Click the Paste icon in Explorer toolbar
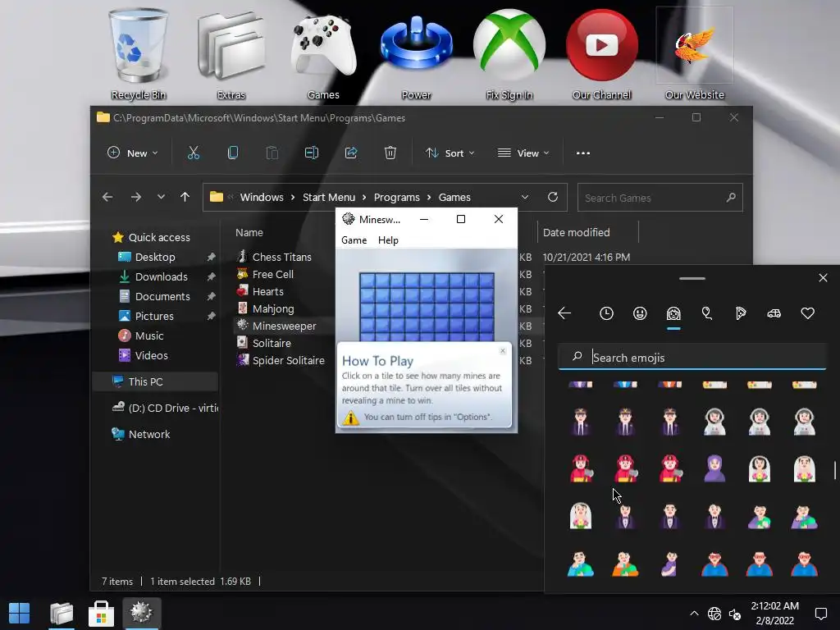This screenshot has width=840, height=630. coord(272,153)
